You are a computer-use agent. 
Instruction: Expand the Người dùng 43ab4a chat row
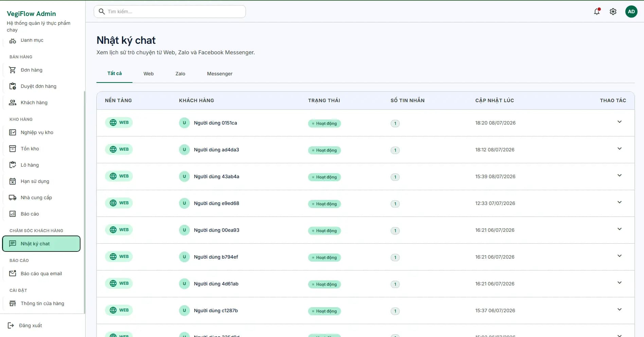[620, 175]
